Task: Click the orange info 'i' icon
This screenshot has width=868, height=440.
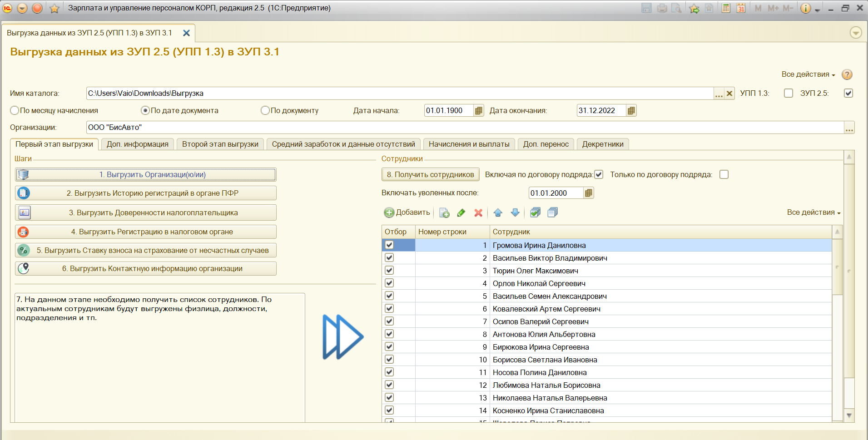Action: 805,8
